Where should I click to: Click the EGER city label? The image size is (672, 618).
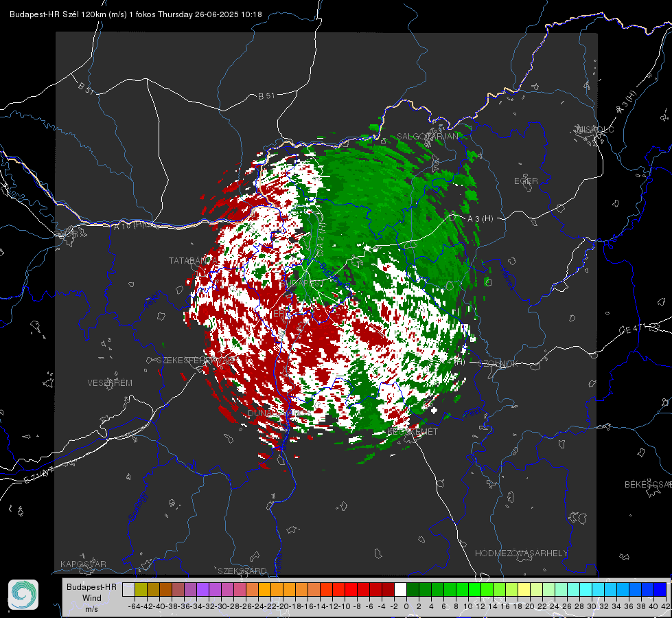(x=526, y=181)
